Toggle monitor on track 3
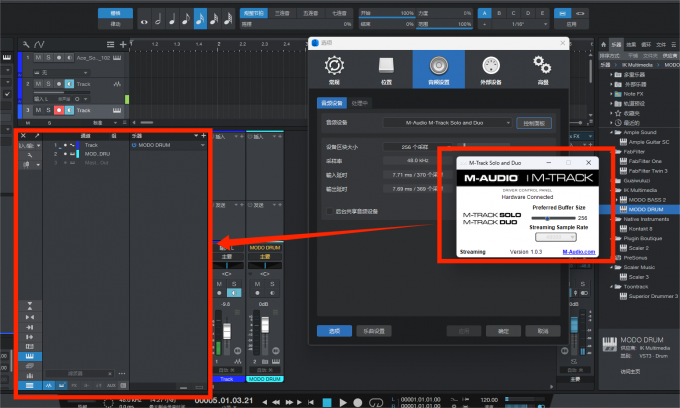This screenshot has height=408, width=680. pyautogui.click(x=69, y=110)
